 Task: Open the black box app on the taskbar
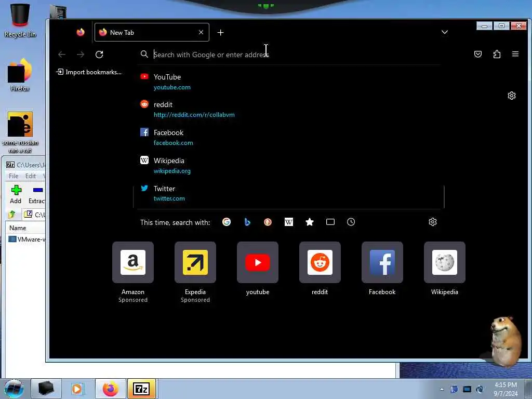click(x=46, y=389)
